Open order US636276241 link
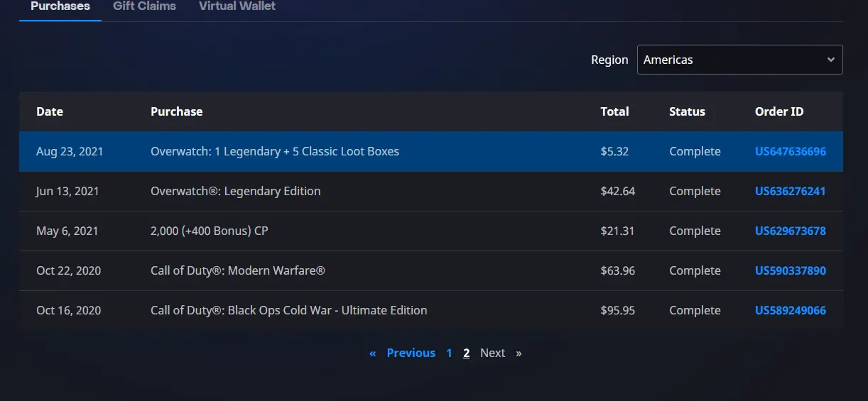The image size is (868, 401). coord(791,192)
